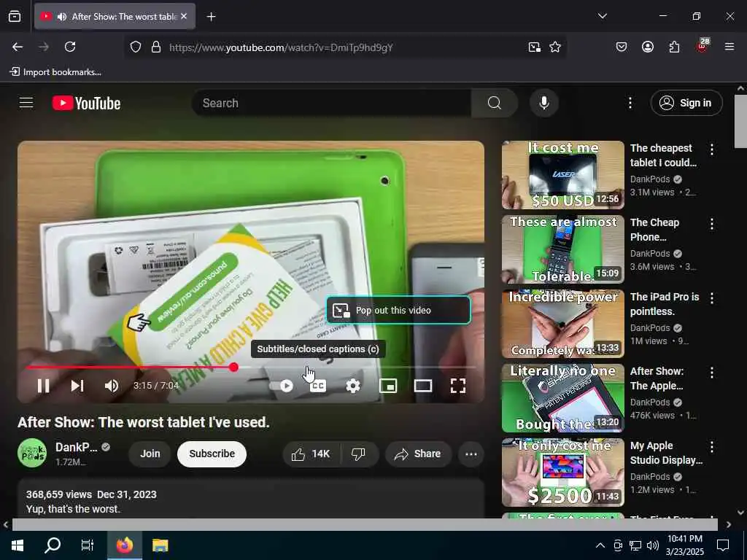Screen dimensions: 747x560
Task: Open the extension with 28 badge
Action: 703,46
